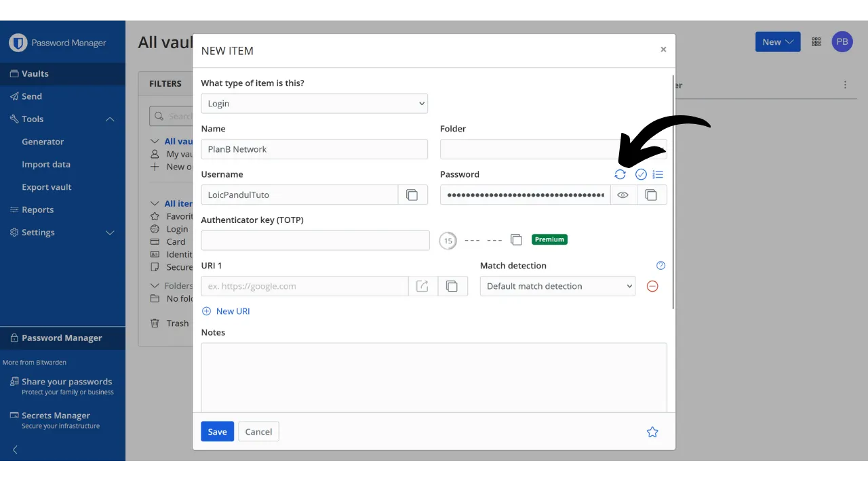
Task: Add a New URI link
Action: click(x=226, y=311)
